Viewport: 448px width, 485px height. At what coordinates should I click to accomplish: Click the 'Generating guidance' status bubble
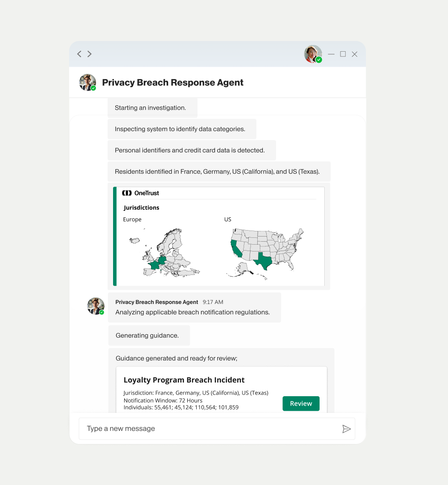click(x=149, y=335)
